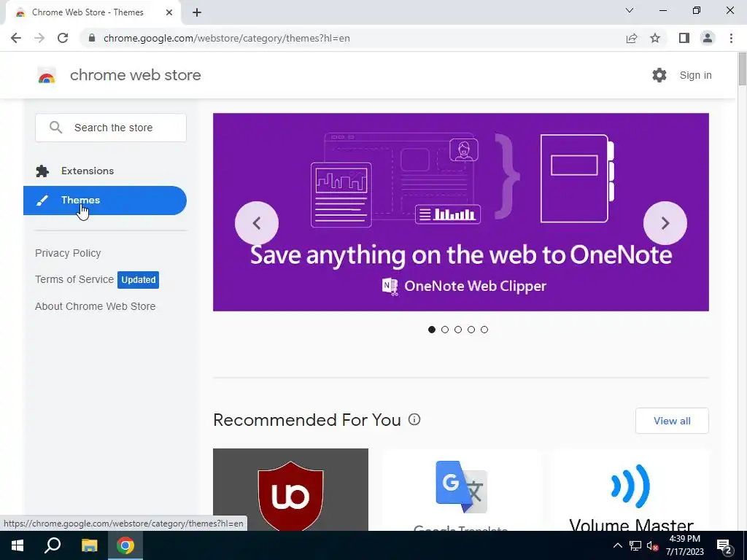Open the OneNote Web Clipper banner
The height and width of the screenshot is (560, 747).
coord(461,212)
